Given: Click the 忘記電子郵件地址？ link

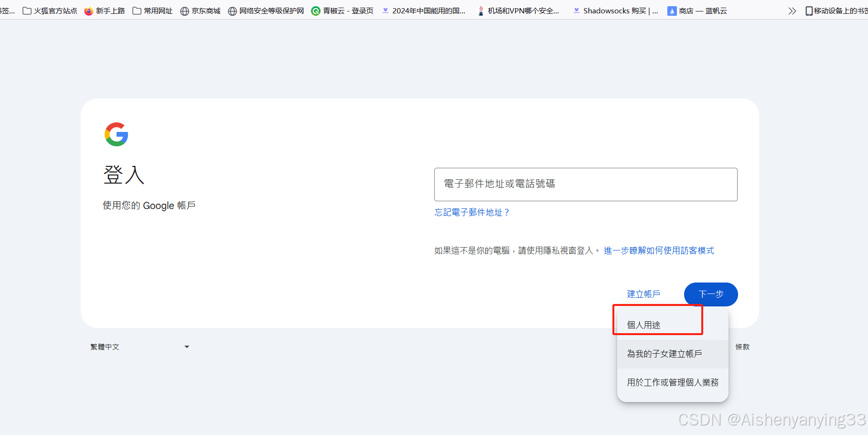Looking at the screenshot, I should (472, 212).
